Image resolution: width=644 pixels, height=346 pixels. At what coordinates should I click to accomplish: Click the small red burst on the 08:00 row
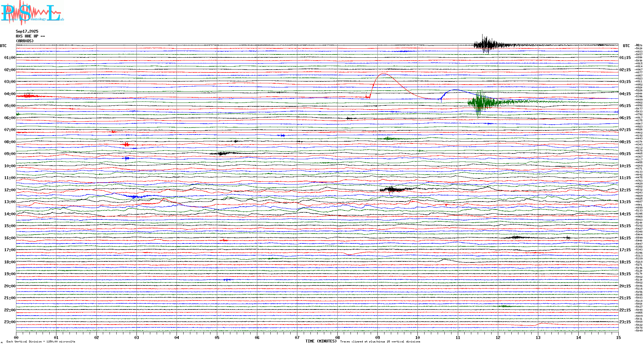point(126,144)
